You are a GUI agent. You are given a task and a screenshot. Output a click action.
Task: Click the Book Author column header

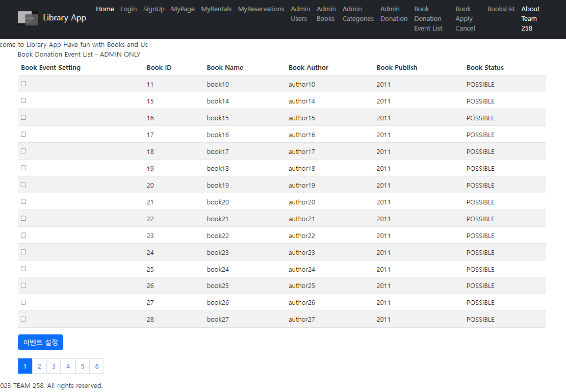[x=308, y=67]
